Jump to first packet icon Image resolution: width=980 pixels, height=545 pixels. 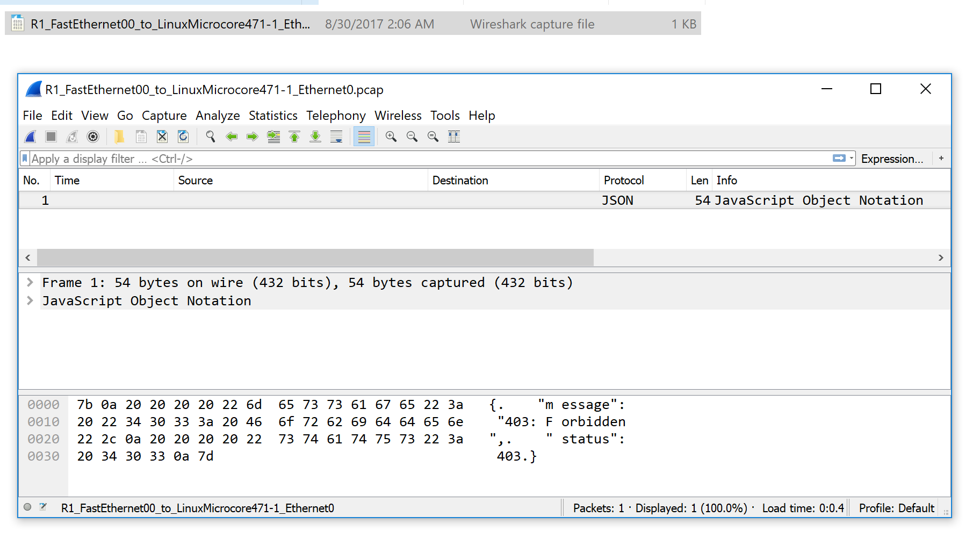[x=294, y=137]
